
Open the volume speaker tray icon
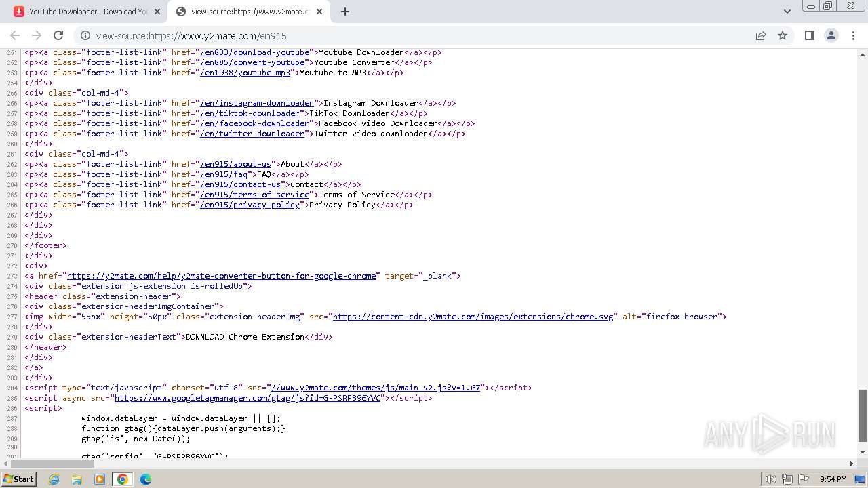[x=771, y=479]
